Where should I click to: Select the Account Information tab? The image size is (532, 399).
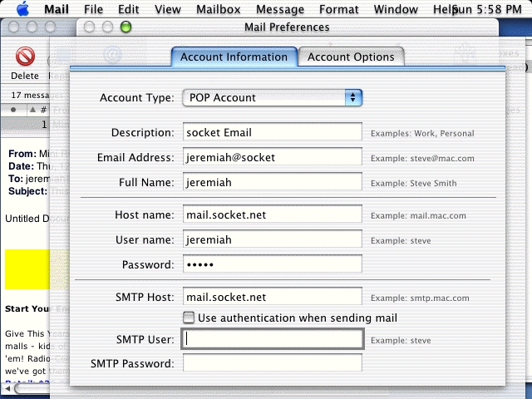point(234,57)
